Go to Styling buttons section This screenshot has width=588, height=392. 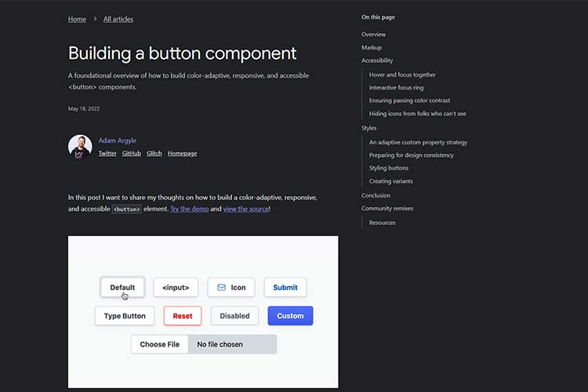(389, 168)
